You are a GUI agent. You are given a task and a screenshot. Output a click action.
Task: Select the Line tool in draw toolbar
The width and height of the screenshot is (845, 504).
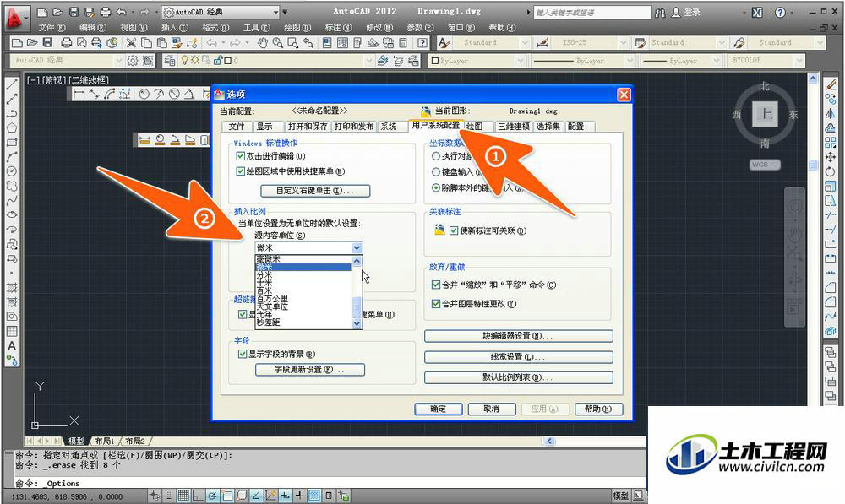click(x=11, y=84)
